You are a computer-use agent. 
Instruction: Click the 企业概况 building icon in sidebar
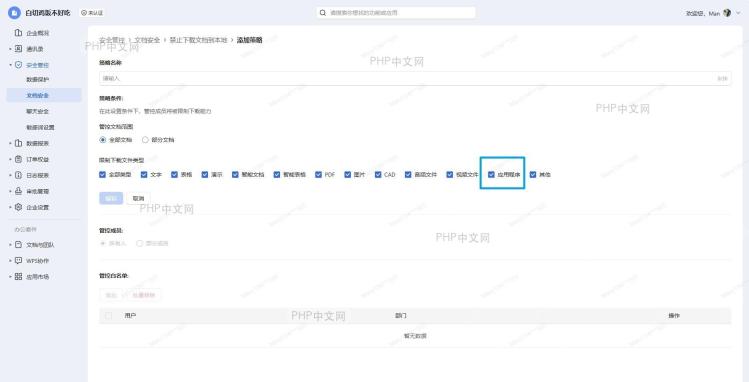pos(18,32)
